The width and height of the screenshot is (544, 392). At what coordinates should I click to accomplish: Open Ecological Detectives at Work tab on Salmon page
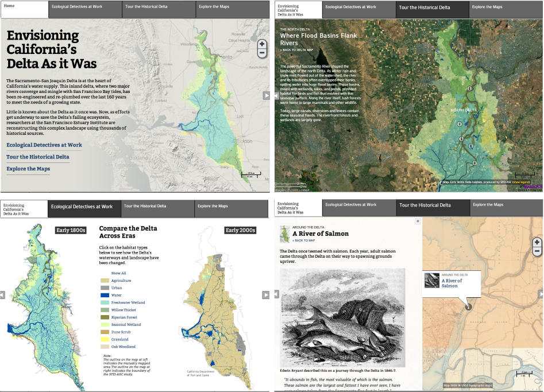click(x=359, y=208)
